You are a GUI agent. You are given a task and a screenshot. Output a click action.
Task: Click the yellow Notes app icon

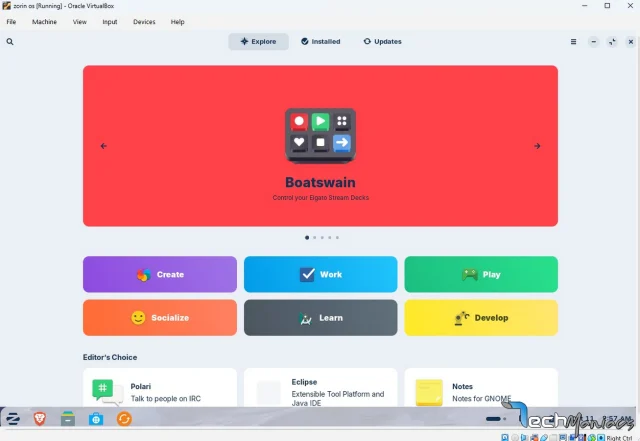(x=429, y=392)
